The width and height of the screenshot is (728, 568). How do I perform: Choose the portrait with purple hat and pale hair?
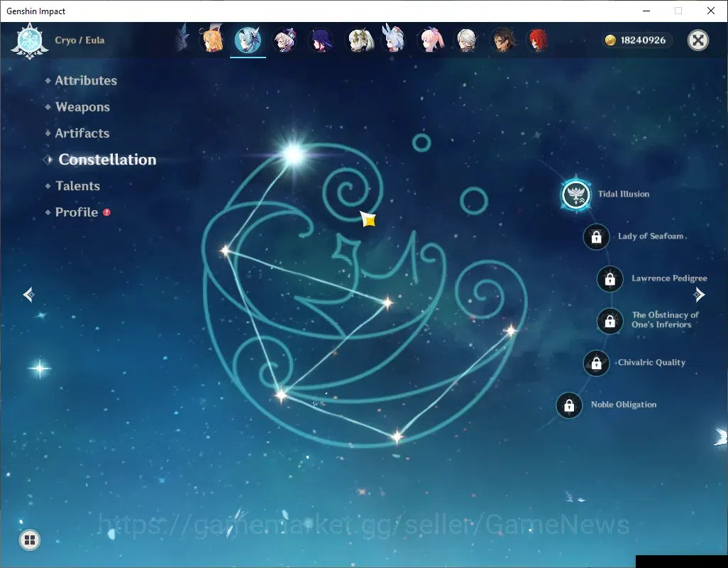tap(284, 40)
